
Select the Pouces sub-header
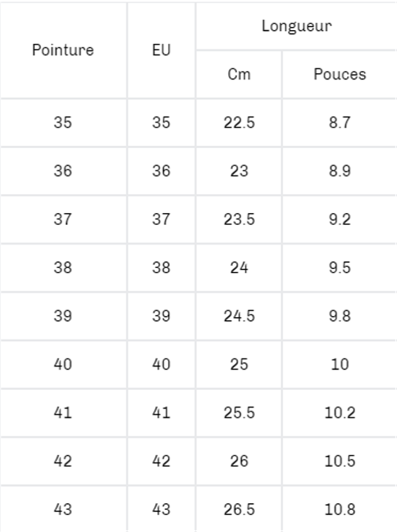click(x=339, y=74)
